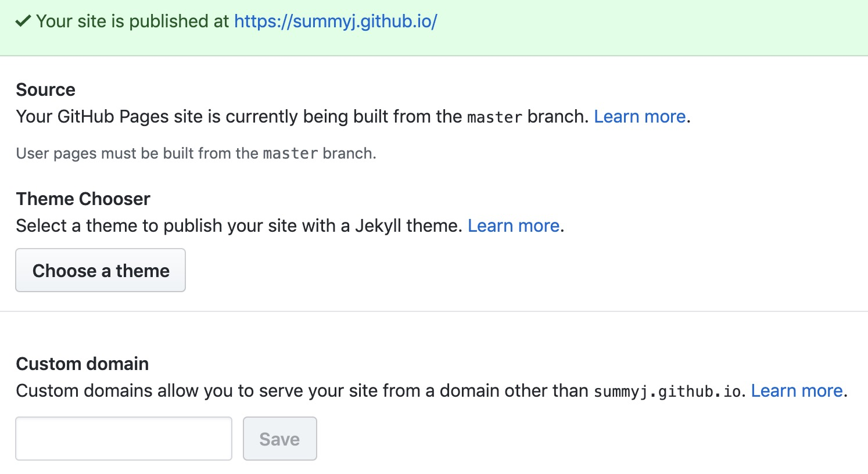The height and width of the screenshot is (474, 868).
Task: Open Learn more link about custom domains
Action: [796, 391]
